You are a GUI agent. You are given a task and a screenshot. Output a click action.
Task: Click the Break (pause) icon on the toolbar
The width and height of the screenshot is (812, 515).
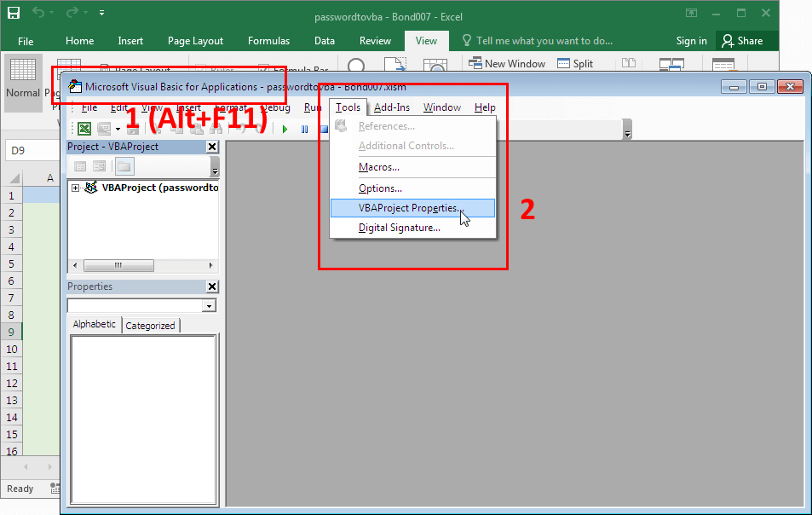304,129
